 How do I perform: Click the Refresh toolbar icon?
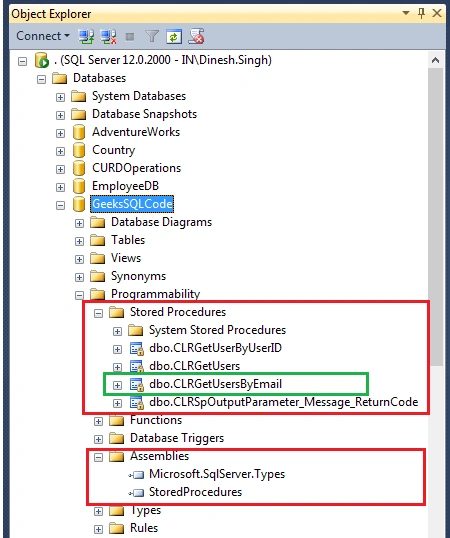point(174,36)
